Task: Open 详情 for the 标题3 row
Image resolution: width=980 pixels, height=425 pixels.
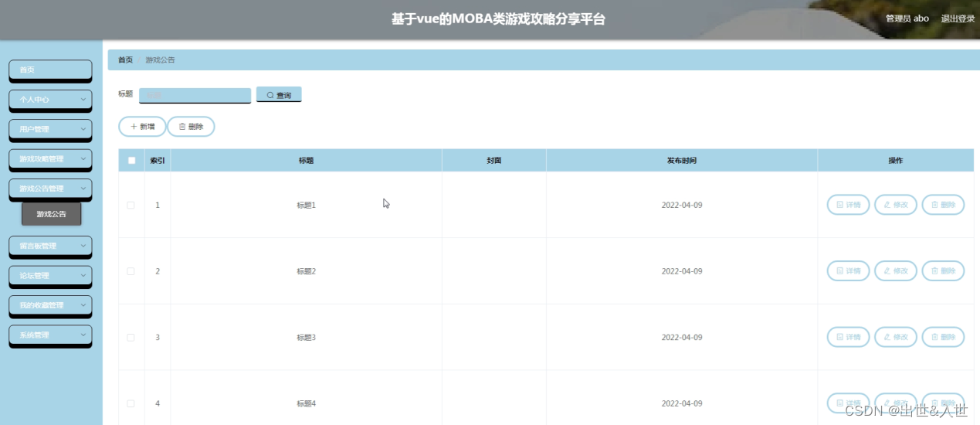Action: pos(848,338)
